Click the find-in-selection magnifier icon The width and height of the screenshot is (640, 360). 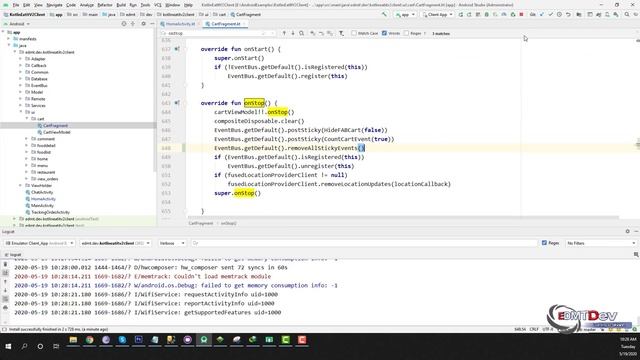click(x=301, y=33)
